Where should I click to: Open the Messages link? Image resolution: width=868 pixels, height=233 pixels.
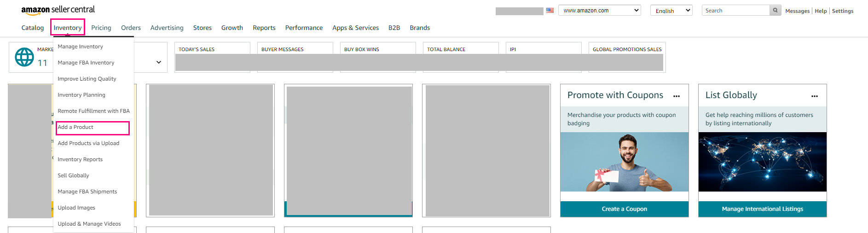pyautogui.click(x=798, y=11)
